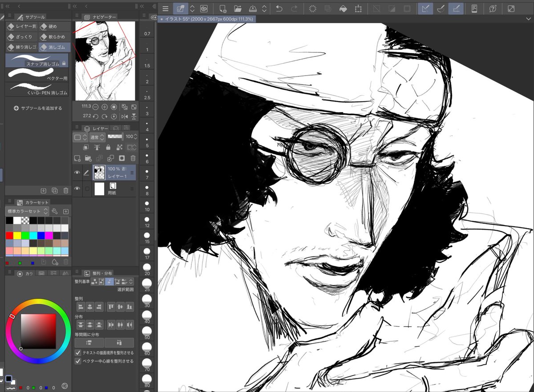This screenshot has height=392, width=534.
Task: Expand canvas tab list chevron at right
Action: [529, 19]
